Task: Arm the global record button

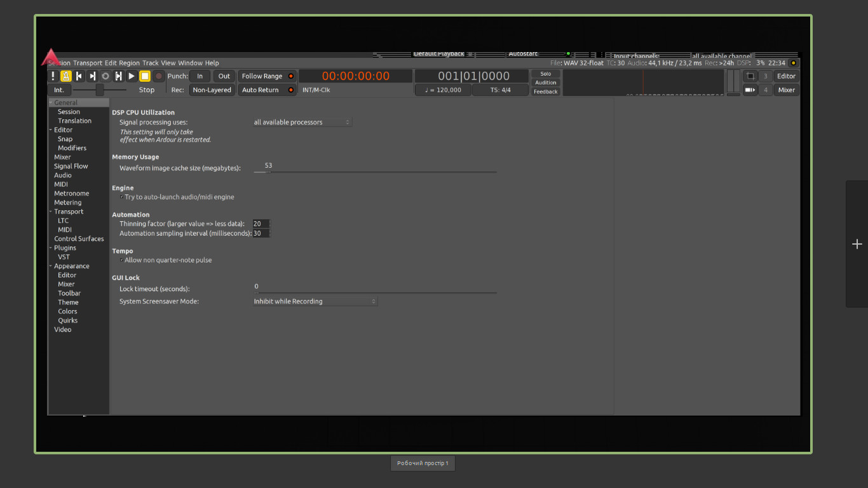Action: [x=158, y=76]
